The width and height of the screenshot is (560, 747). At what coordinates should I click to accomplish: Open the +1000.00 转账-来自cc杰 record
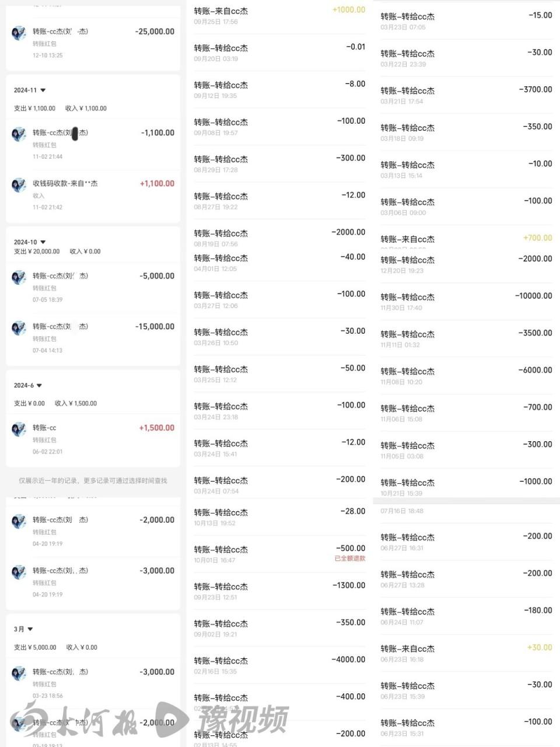279,15
